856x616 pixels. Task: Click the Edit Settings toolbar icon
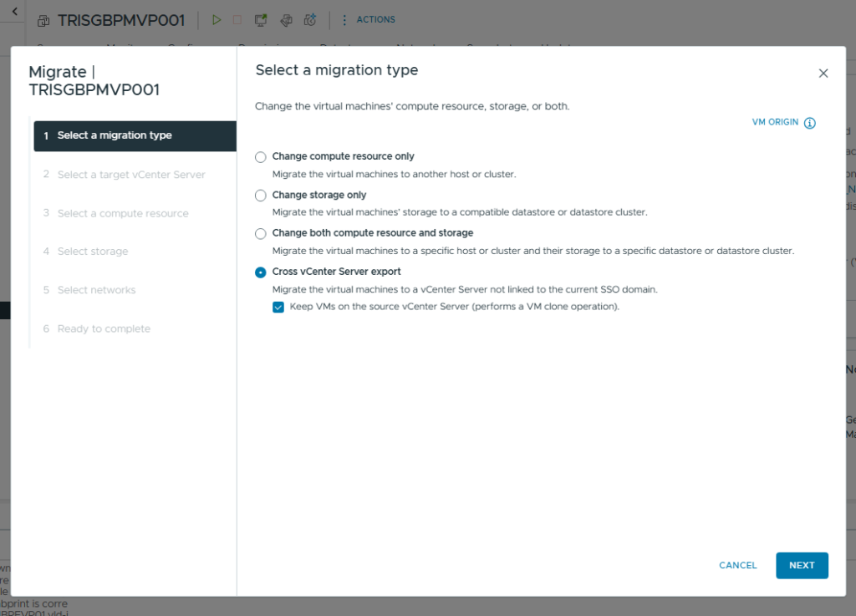[285, 20]
